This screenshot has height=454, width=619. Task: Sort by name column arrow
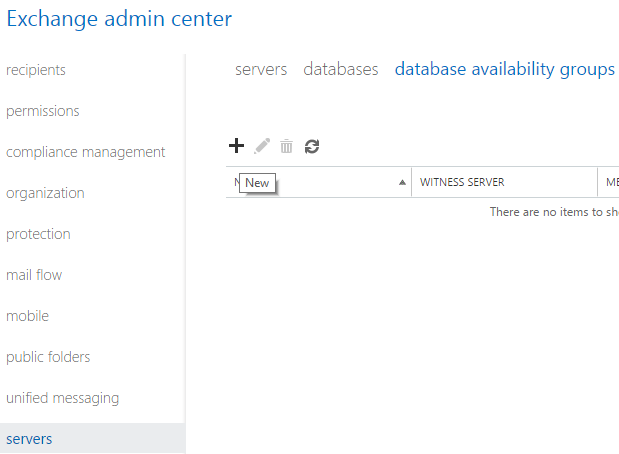click(x=402, y=182)
